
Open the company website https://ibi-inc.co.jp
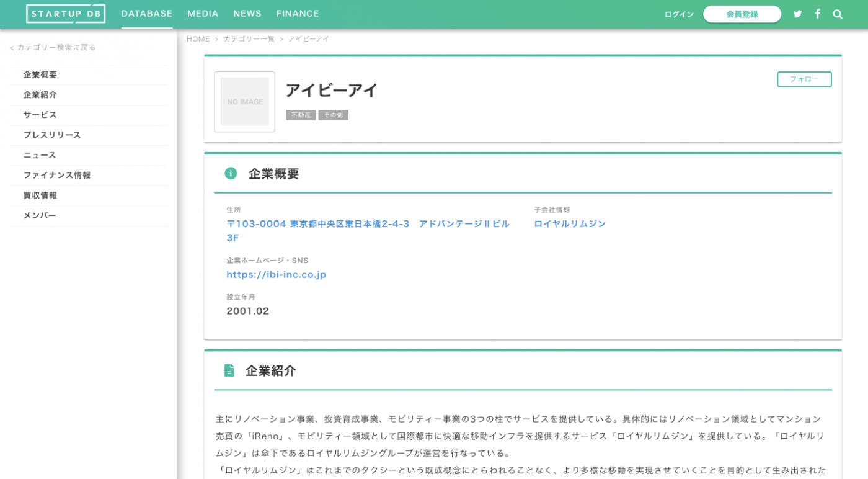click(277, 274)
